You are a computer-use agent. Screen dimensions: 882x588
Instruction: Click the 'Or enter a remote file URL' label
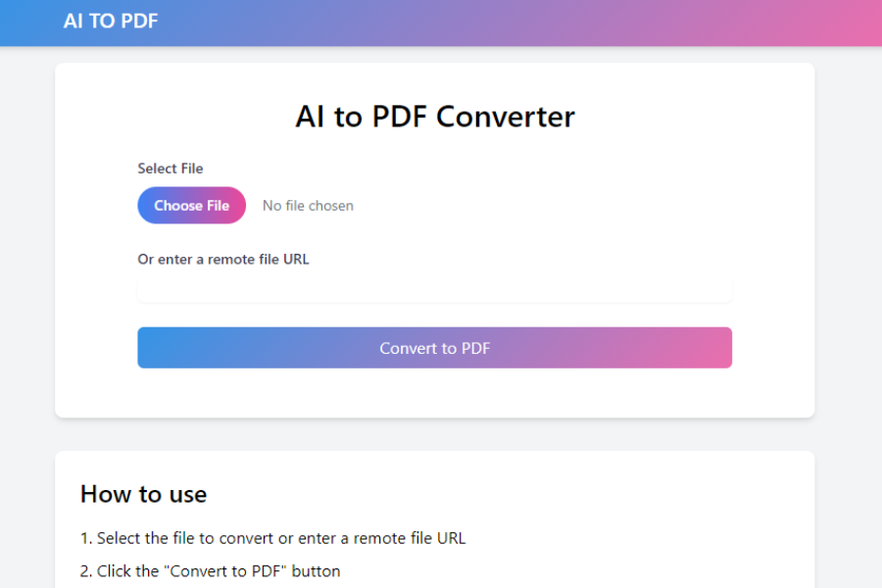[x=222, y=259]
